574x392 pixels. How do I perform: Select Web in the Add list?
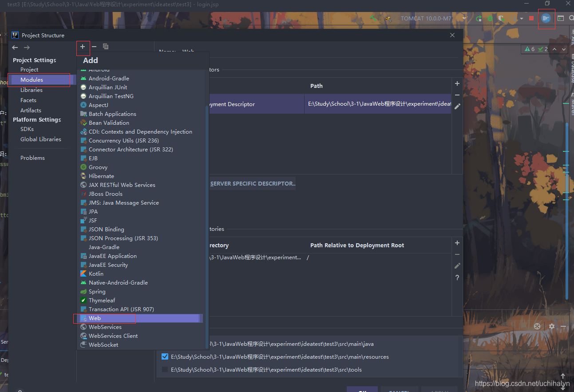(x=140, y=318)
